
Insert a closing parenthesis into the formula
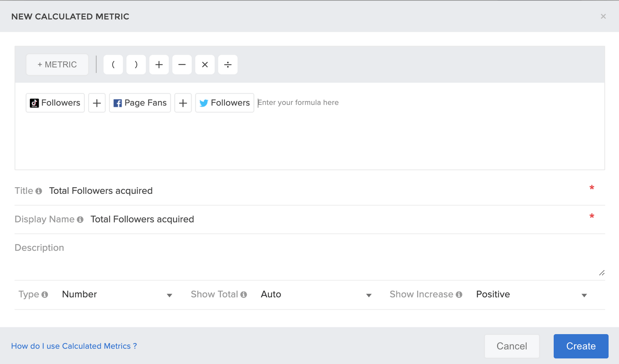136,65
